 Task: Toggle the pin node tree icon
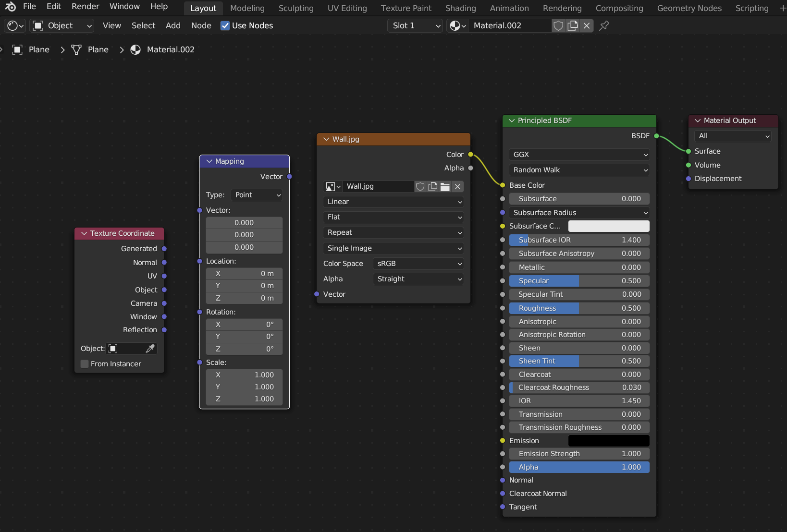point(604,25)
